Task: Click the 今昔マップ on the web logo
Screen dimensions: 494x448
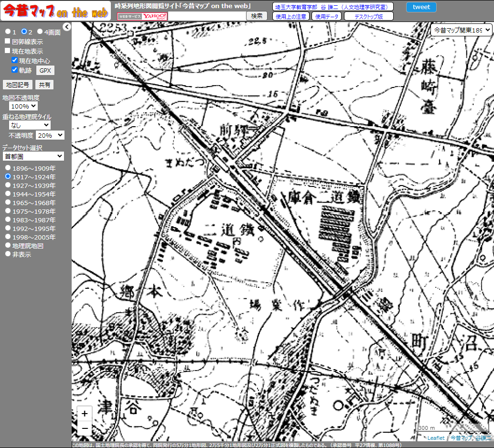Action: 56,11
